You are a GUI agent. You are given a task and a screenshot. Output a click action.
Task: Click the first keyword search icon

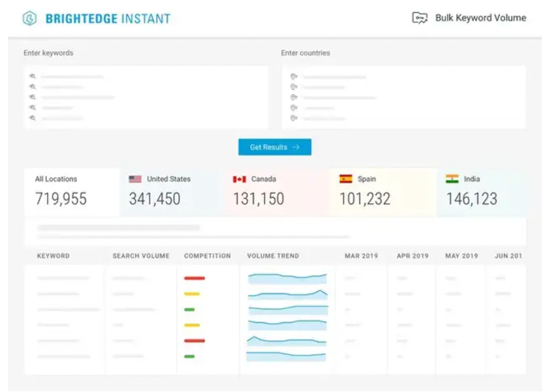point(32,76)
